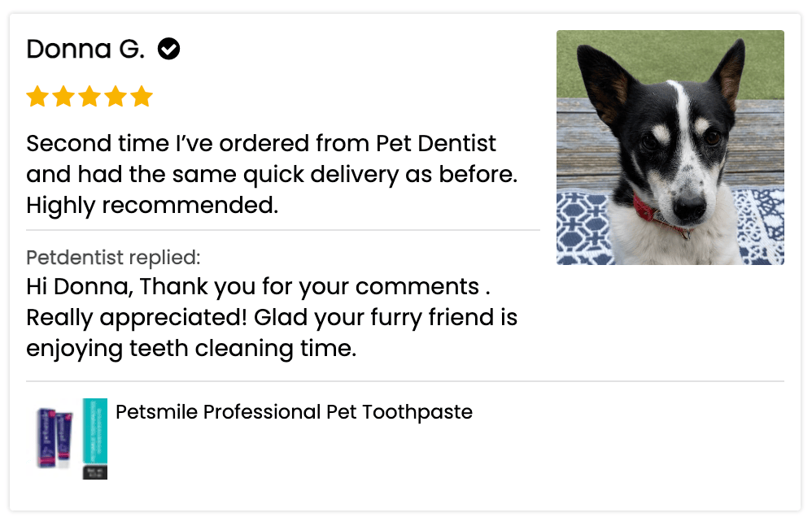Select the fifth rating star
The width and height of the screenshot is (812, 517).
tap(142, 98)
